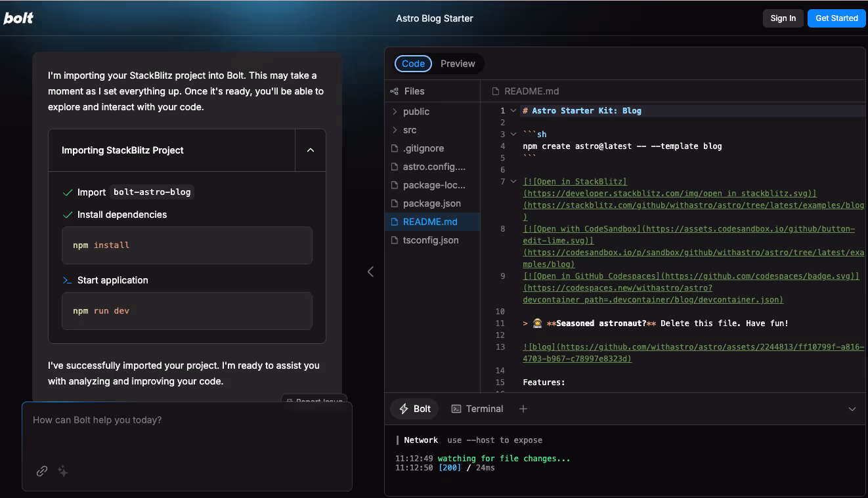
Task: Expand the public folder
Action: click(x=416, y=112)
